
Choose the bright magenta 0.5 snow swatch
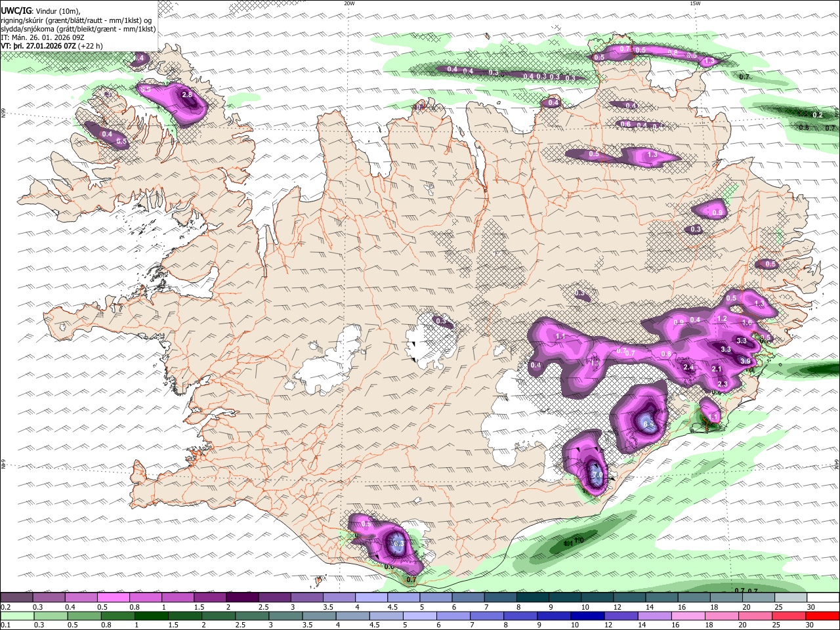pyautogui.click(x=113, y=598)
